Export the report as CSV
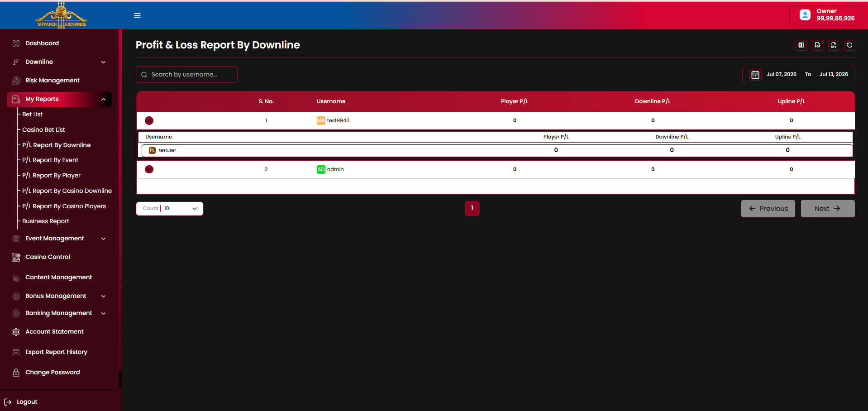This screenshot has height=411, width=868. [834, 45]
